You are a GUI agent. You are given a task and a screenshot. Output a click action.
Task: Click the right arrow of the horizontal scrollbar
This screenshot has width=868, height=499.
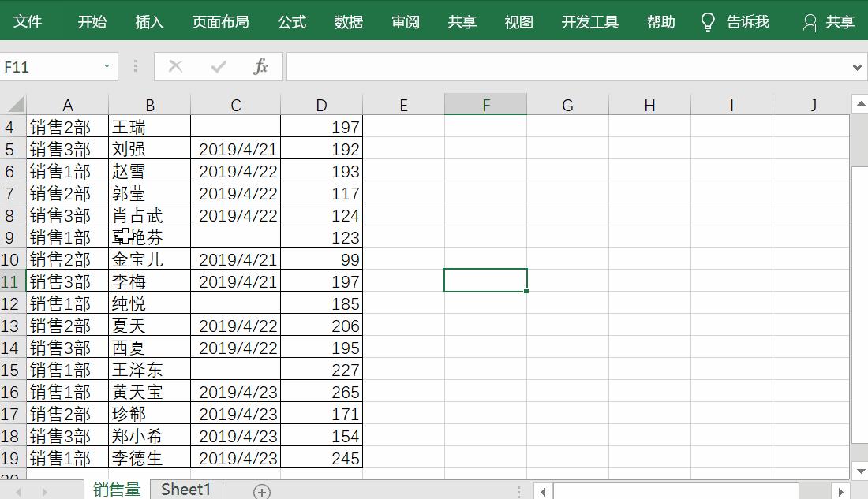(840, 490)
